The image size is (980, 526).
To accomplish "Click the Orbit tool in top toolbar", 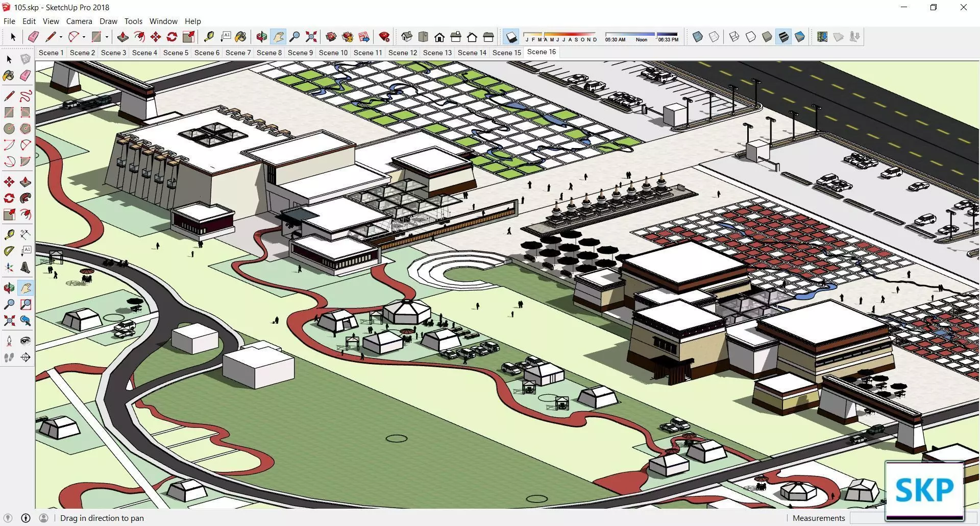I will point(262,37).
